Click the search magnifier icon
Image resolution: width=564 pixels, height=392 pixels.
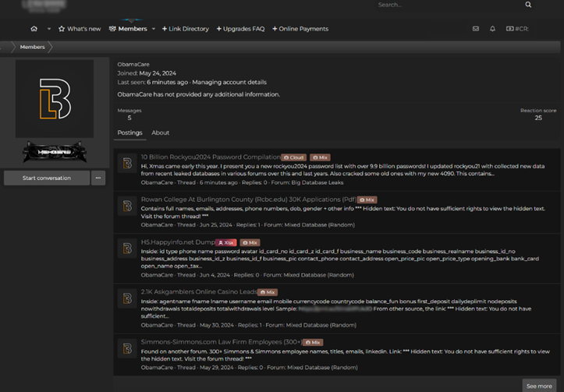coord(528,5)
